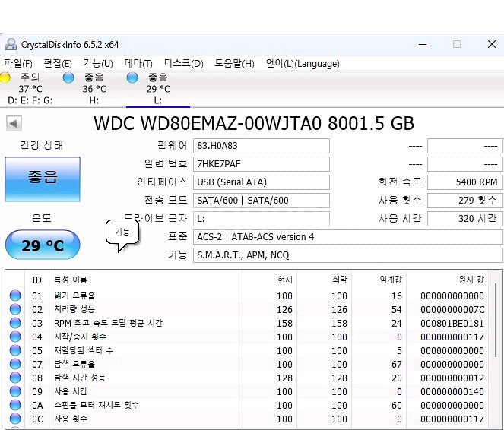The width and height of the screenshot is (504, 430).
Task: Click the 임계값 column header
Action: tap(379, 280)
